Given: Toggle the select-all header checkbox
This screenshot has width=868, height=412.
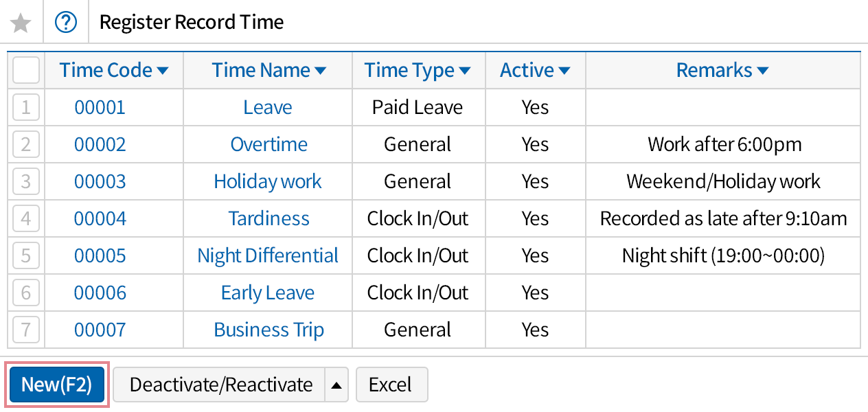Looking at the screenshot, I should (x=26, y=70).
